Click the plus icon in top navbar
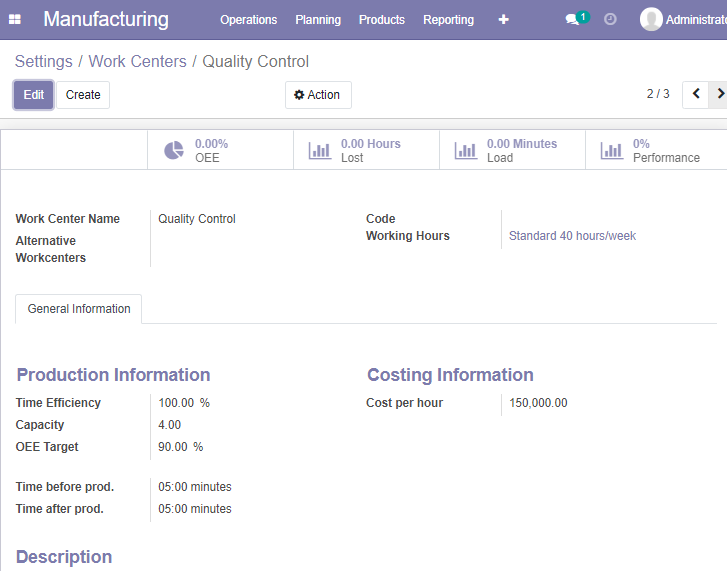This screenshot has height=571, width=727. point(504,19)
